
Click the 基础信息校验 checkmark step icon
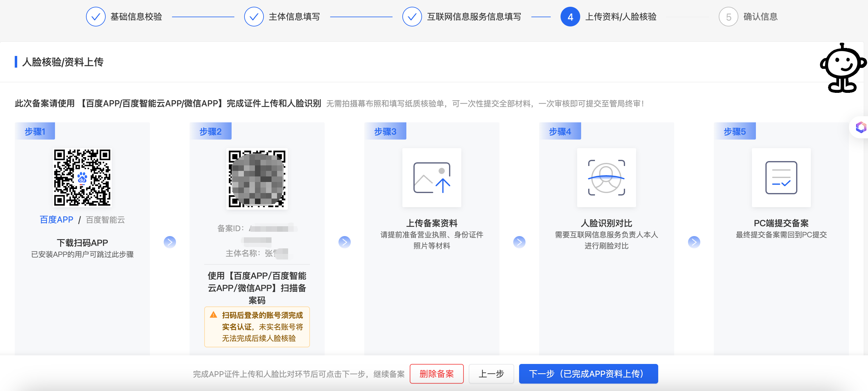coord(96,17)
